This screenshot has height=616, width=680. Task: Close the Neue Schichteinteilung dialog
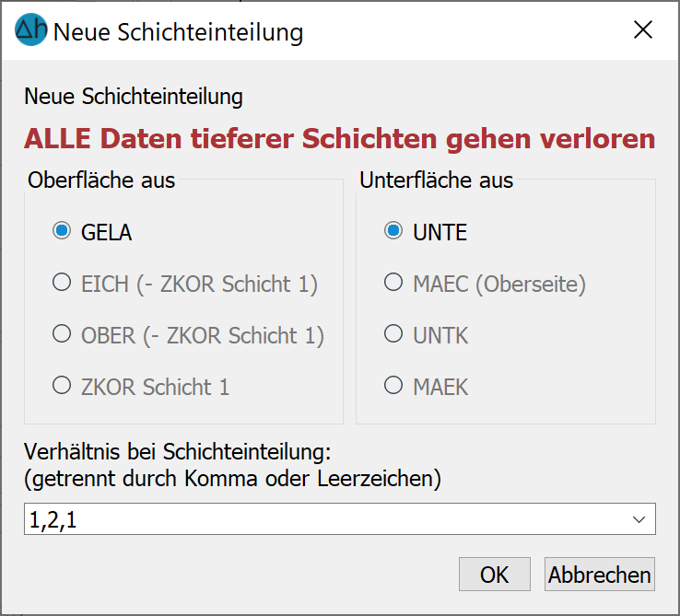(x=643, y=29)
